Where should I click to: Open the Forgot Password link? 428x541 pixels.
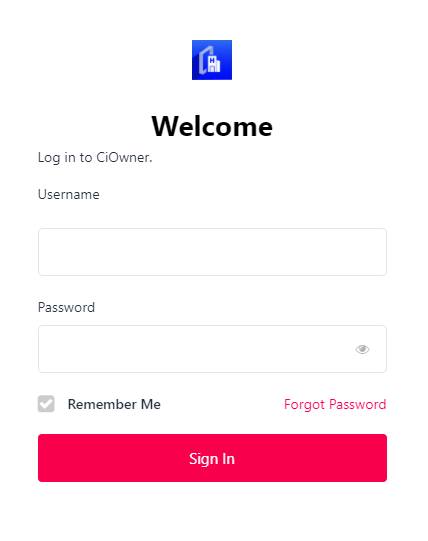(x=335, y=404)
